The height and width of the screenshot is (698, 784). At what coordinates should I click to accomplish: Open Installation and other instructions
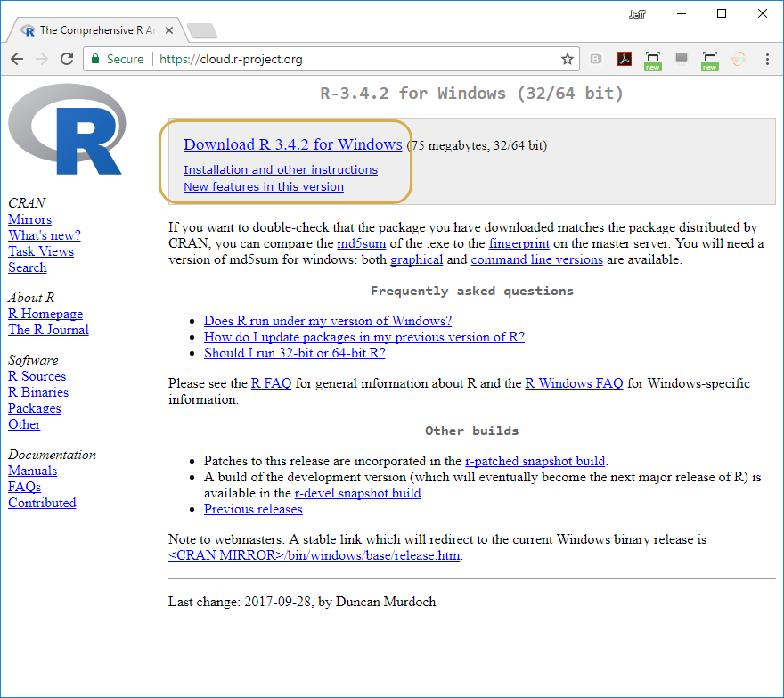tap(280, 169)
